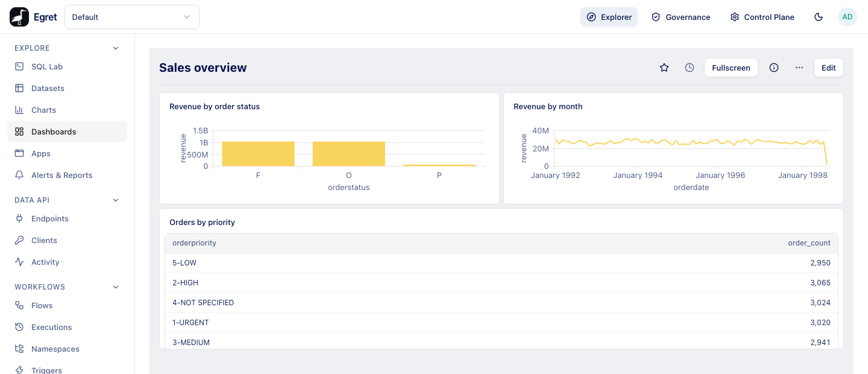
Task: Select the 1-URGENT table row
Action: [502, 323]
